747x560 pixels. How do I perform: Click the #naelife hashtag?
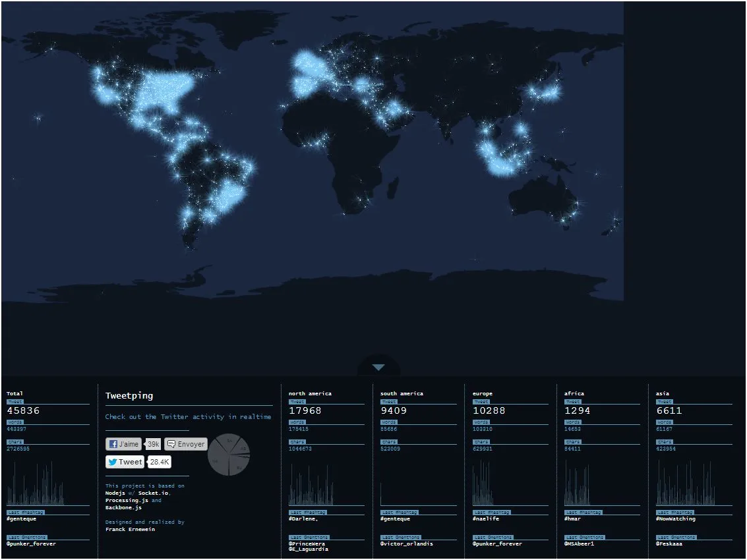[486, 519]
